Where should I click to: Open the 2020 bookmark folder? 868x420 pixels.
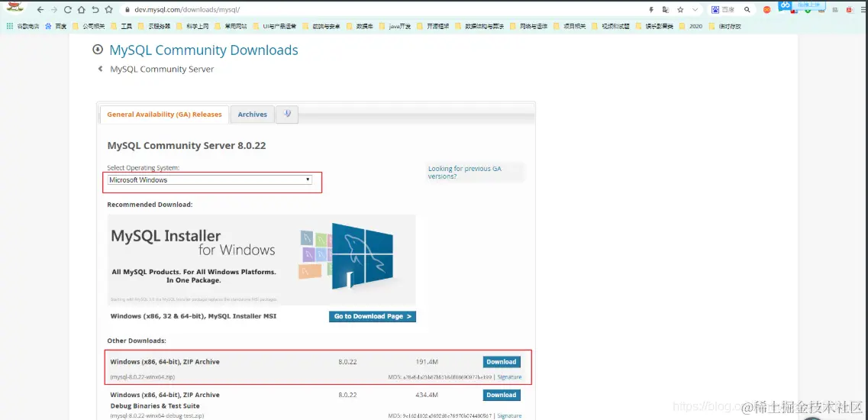click(x=691, y=26)
